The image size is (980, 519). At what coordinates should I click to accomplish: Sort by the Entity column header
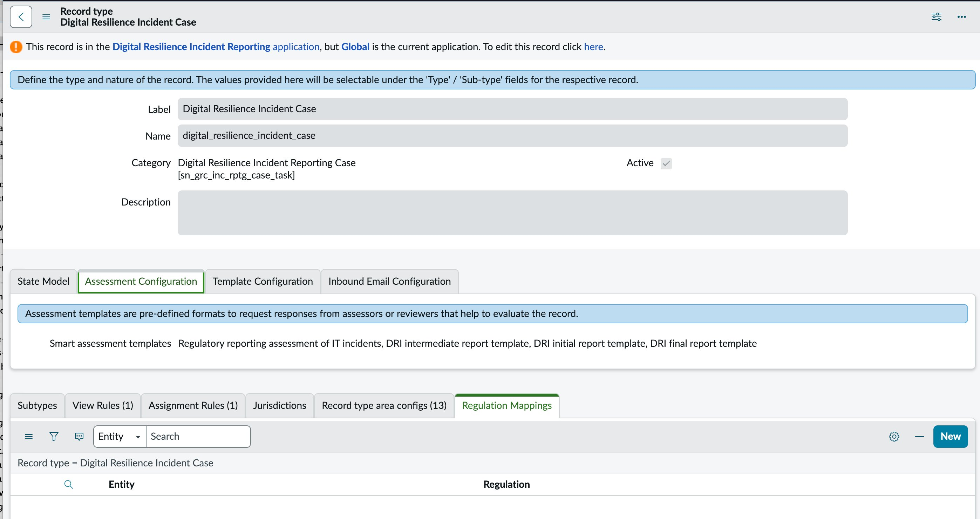pyautogui.click(x=121, y=484)
